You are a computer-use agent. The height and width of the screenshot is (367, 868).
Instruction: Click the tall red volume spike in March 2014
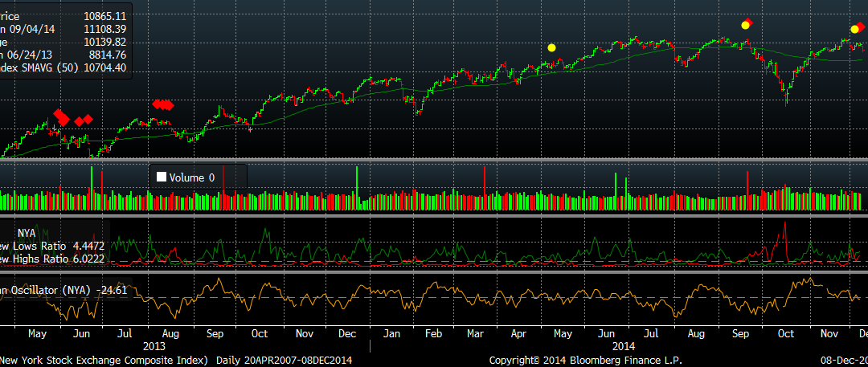pyautogui.click(x=485, y=188)
